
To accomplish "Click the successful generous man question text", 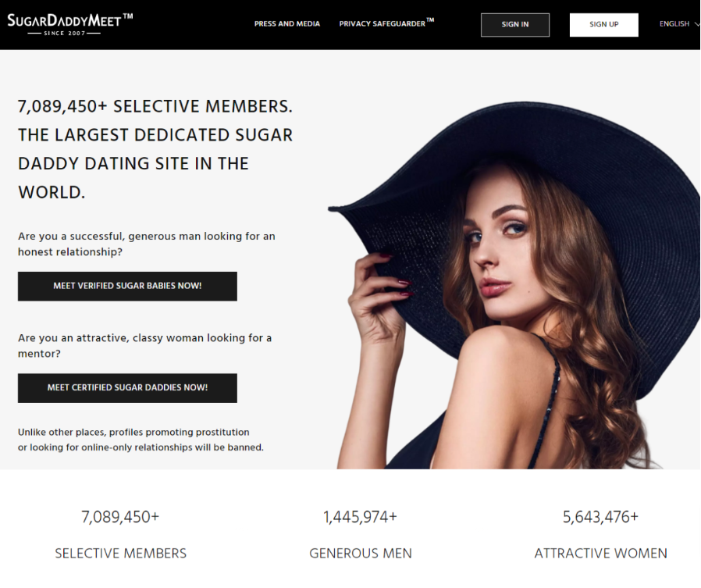I will (x=147, y=244).
